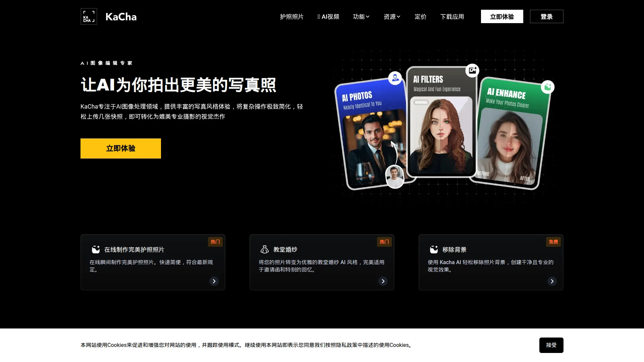Screen dimensions: 644x362
Task: Open the 教堂婚纱 card title
Action: point(285,250)
